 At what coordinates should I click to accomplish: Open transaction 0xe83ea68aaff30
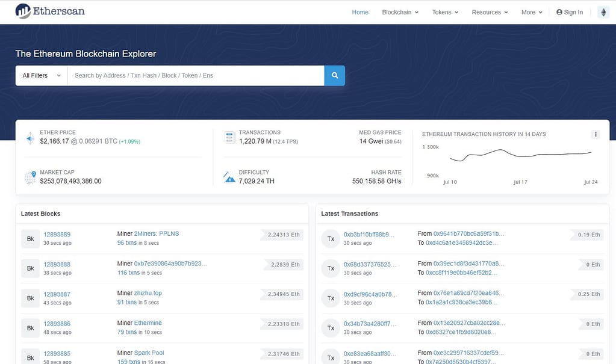point(370,353)
